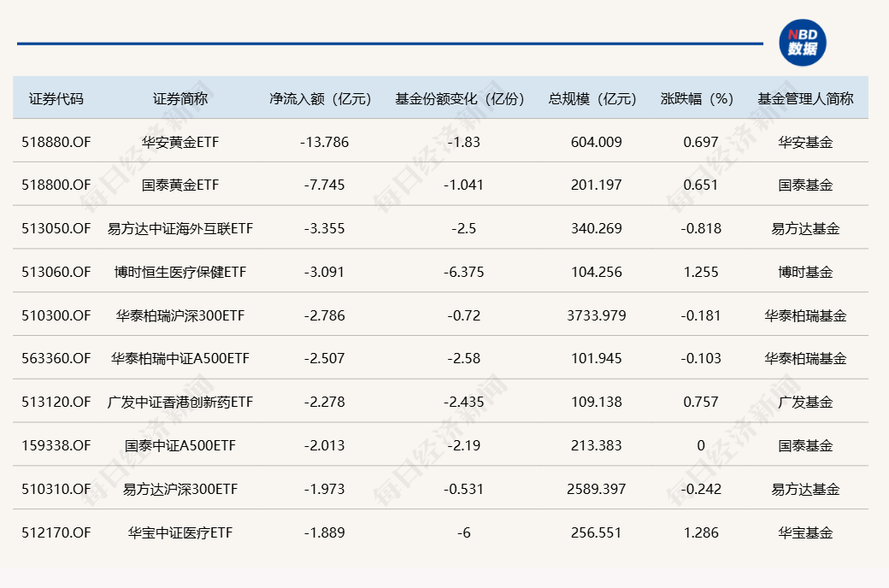
Task: Click net inflow value -1.973
Action: [324, 489]
